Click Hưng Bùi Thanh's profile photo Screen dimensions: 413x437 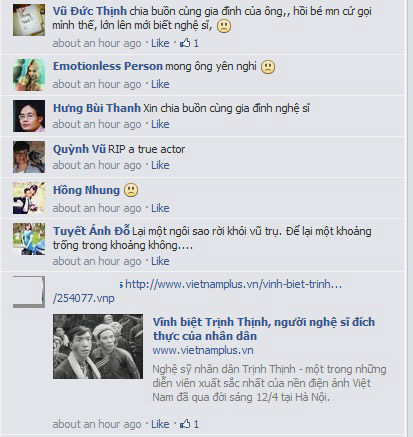click(29, 116)
